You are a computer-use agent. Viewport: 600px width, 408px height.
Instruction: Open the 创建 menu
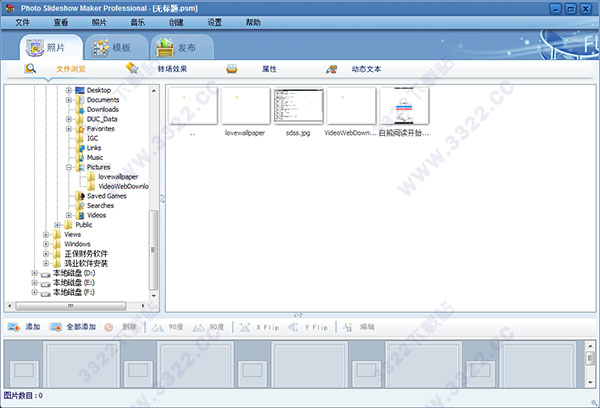point(176,23)
